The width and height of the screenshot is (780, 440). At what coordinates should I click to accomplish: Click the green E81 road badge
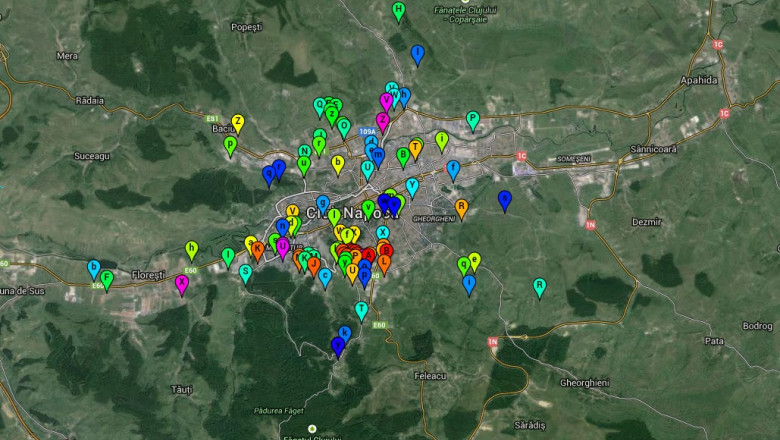click(x=212, y=119)
